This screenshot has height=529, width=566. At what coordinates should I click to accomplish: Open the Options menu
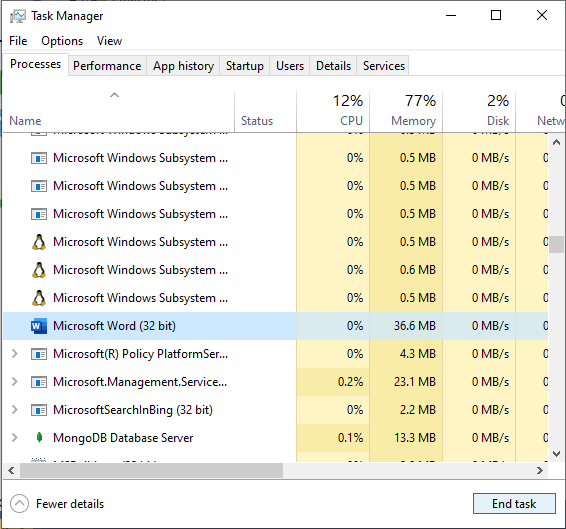(62, 41)
